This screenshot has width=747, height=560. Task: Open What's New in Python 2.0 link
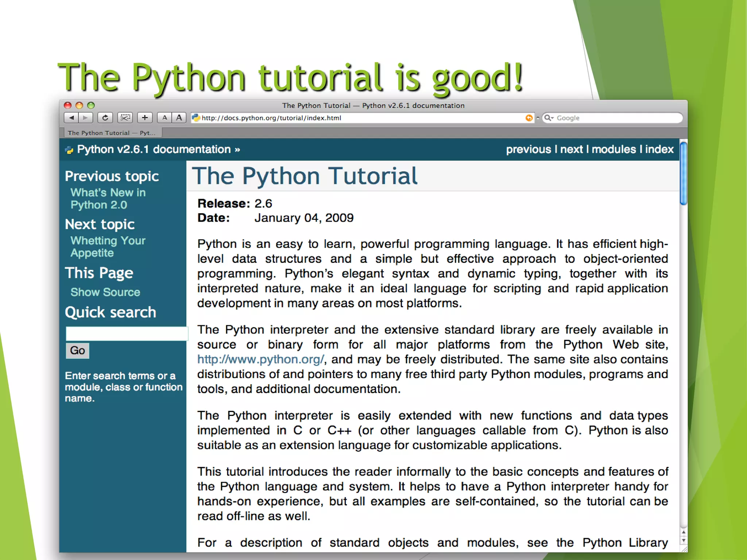point(108,199)
